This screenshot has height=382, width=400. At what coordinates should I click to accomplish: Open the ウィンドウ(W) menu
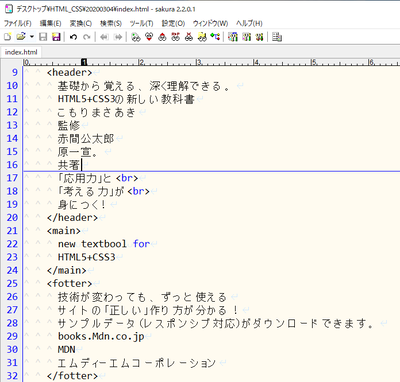pyautogui.click(x=210, y=23)
